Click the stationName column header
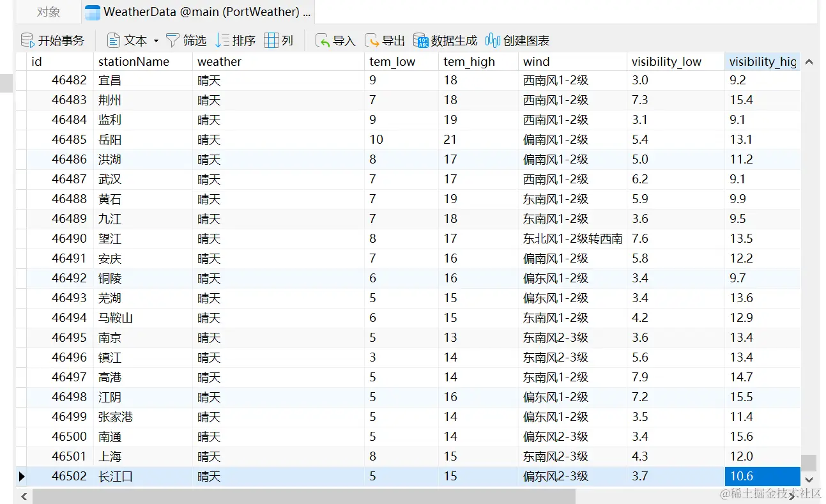The height and width of the screenshot is (504, 826). [x=143, y=61]
